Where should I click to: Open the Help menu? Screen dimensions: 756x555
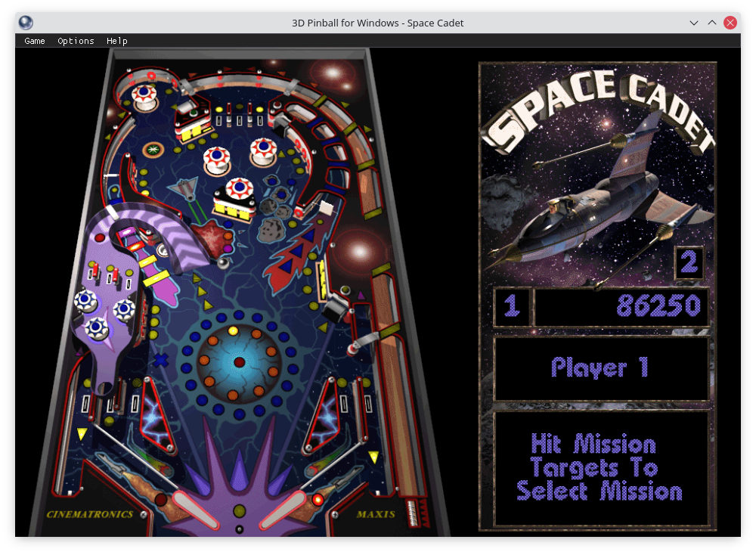tap(117, 41)
